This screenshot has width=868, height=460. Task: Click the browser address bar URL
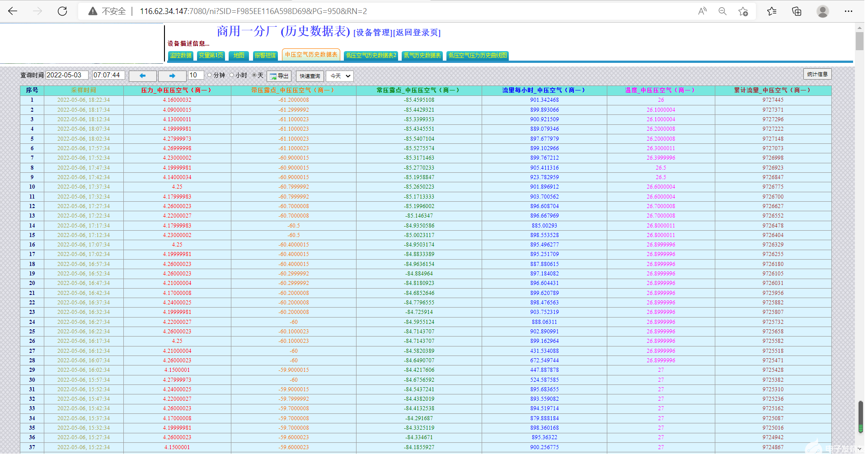coord(253,11)
